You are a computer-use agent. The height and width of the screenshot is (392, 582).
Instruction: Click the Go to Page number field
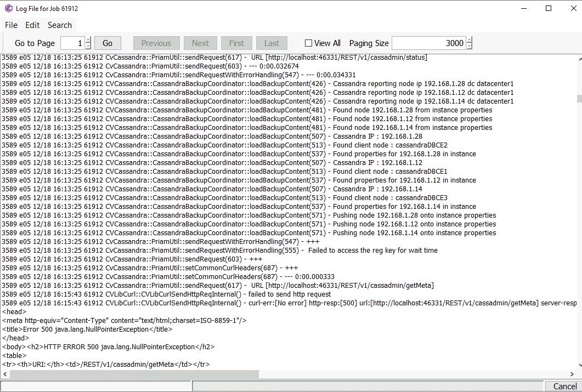point(73,43)
